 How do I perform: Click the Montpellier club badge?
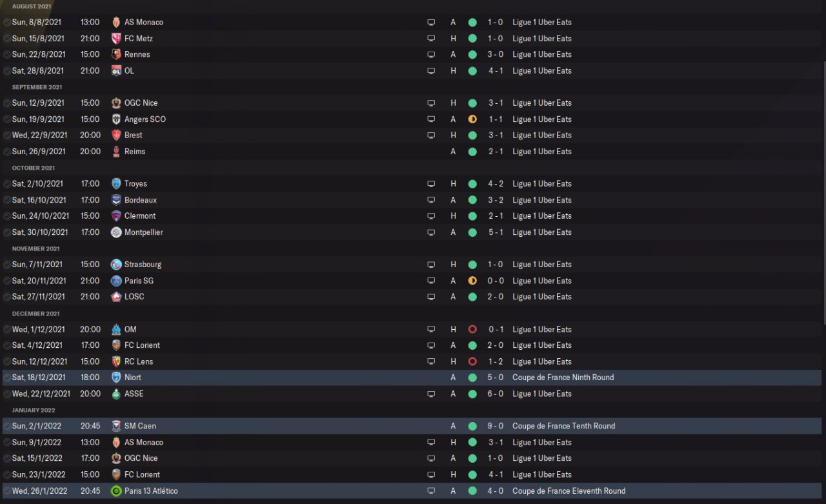click(116, 232)
